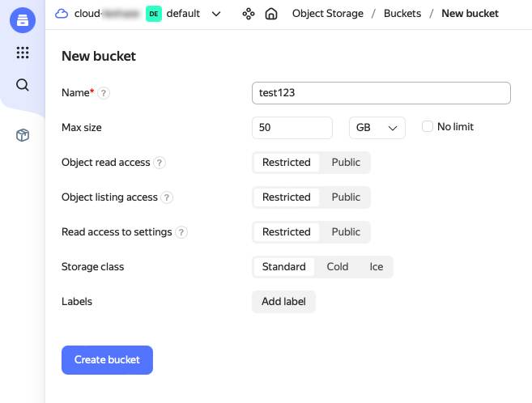532x403 pixels.
Task: Click the home icon in breadcrumb bar
Action: (x=271, y=14)
